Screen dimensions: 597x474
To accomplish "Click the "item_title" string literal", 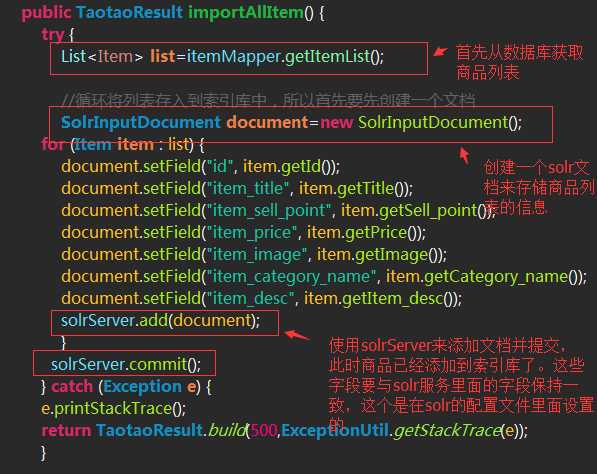I will [247, 189].
